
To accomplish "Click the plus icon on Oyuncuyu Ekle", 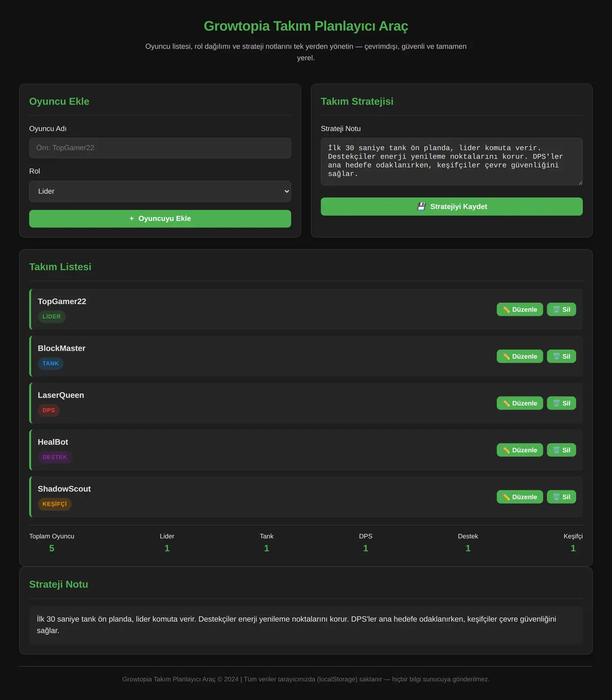I will (x=132, y=218).
